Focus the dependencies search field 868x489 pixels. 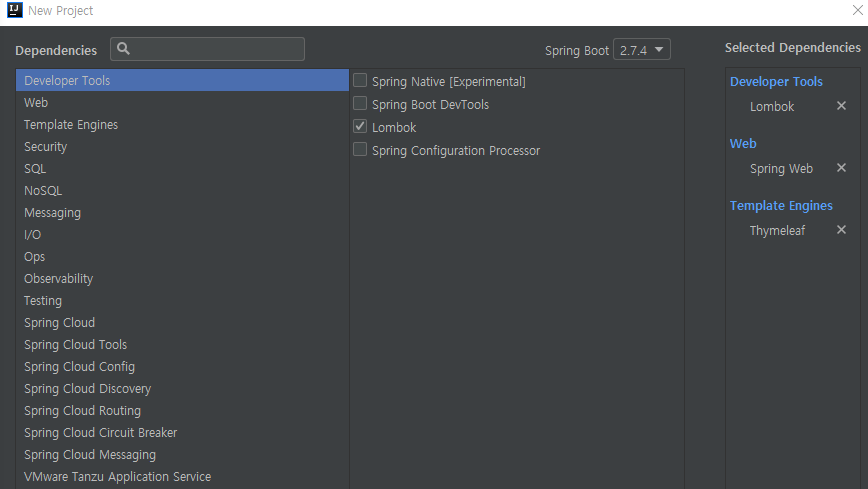(208, 49)
